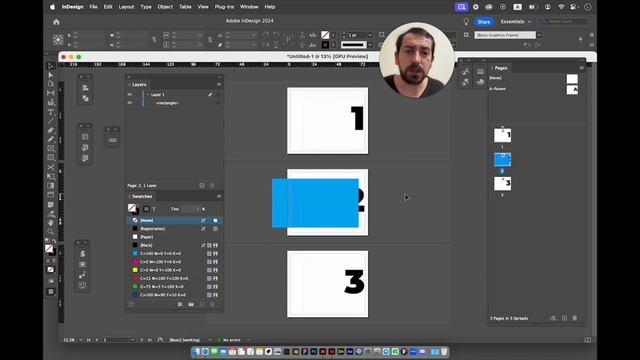The image size is (640, 360).
Task: Select the Type tool
Action: point(51,112)
